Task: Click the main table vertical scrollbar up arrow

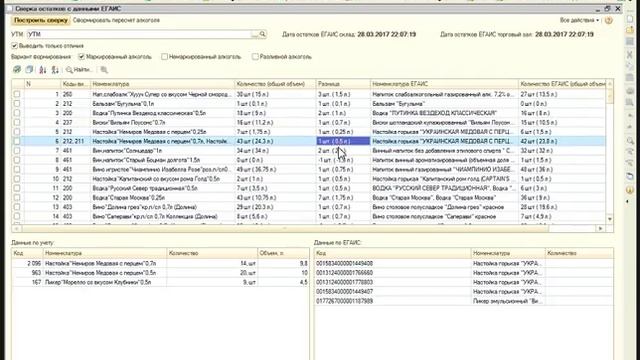Action: pyautogui.click(x=610, y=84)
